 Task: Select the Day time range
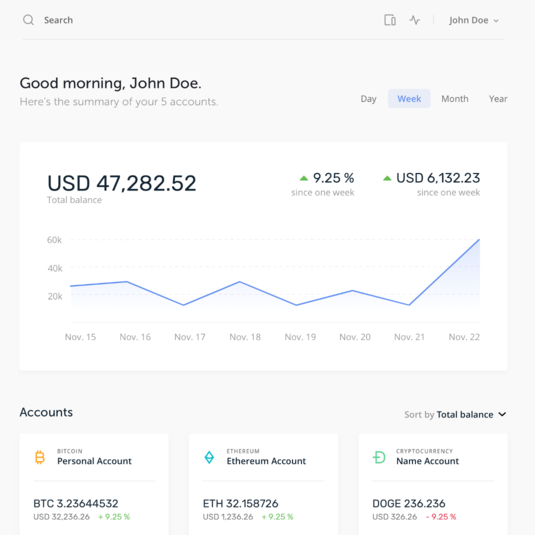[x=368, y=99]
